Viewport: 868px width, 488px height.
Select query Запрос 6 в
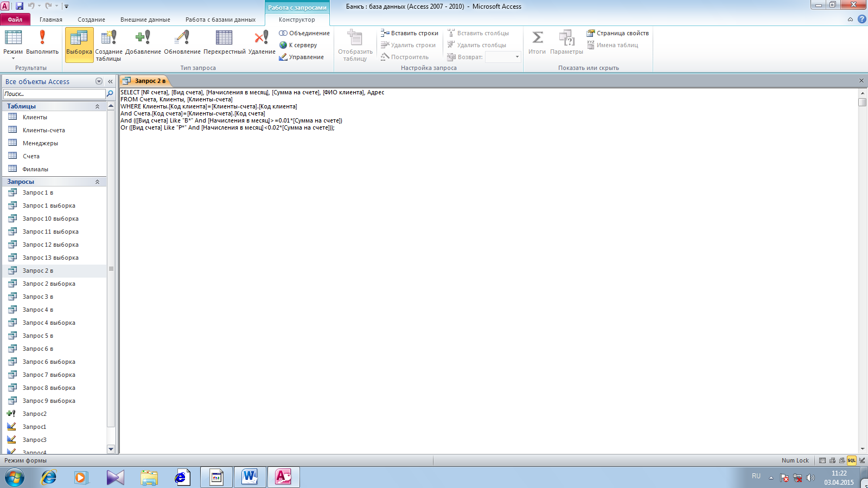54,349
